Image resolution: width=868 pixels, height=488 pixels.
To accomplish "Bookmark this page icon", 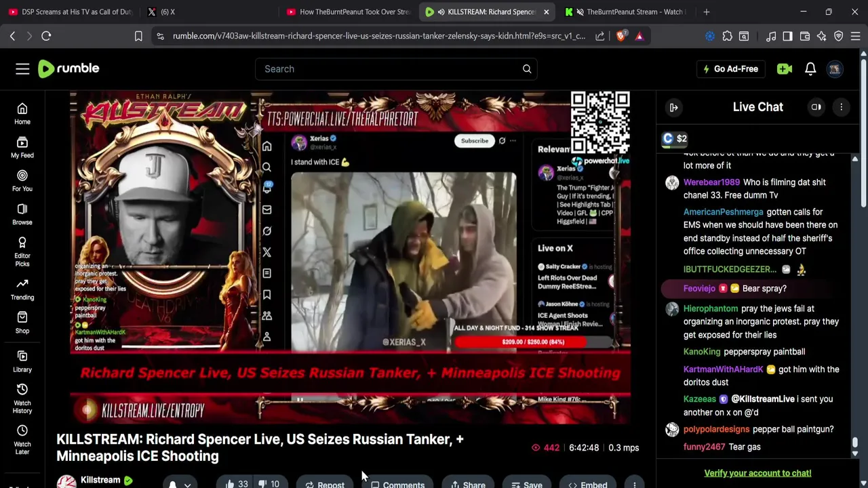I will (x=138, y=36).
